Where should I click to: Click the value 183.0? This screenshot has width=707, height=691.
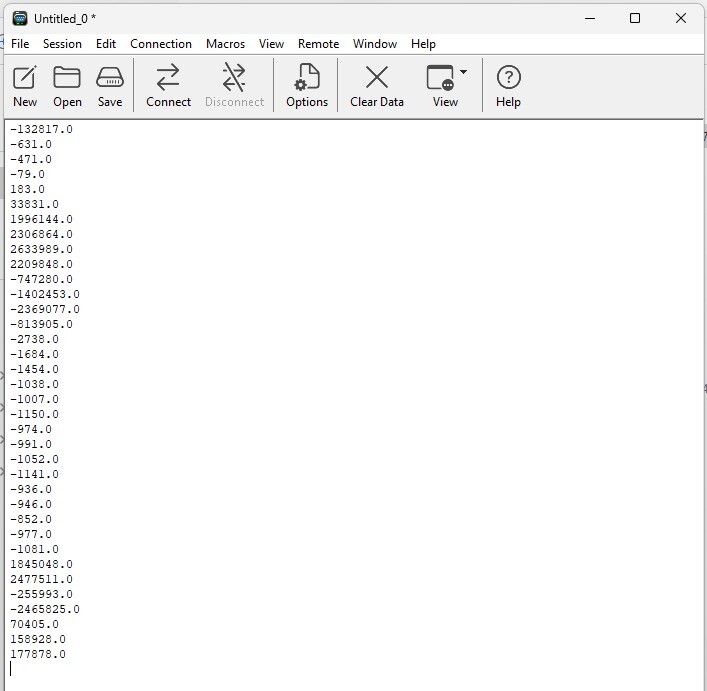(x=28, y=189)
